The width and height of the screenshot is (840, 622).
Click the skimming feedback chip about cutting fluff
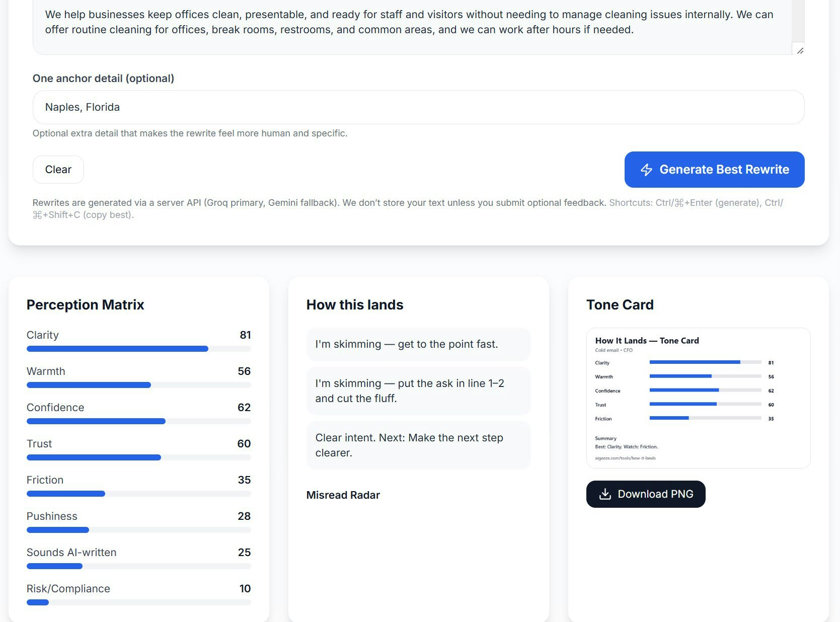pyautogui.click(x=418, y=391)
